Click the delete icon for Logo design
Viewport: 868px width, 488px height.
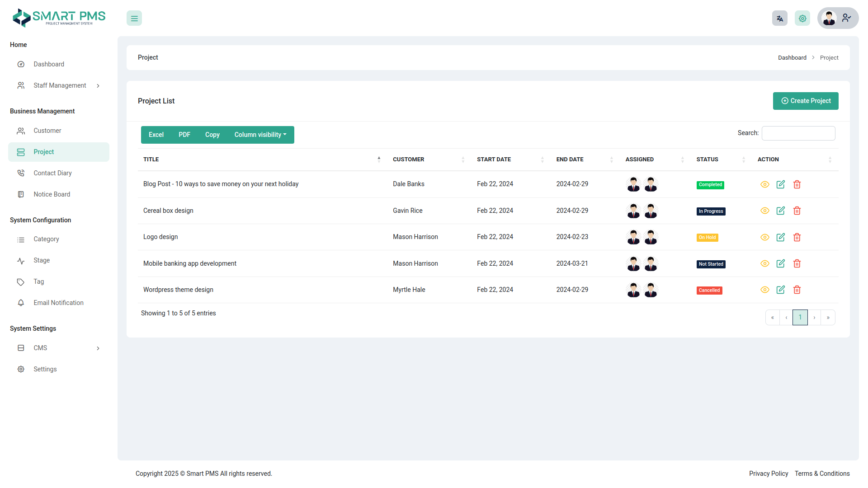(797, 237)
